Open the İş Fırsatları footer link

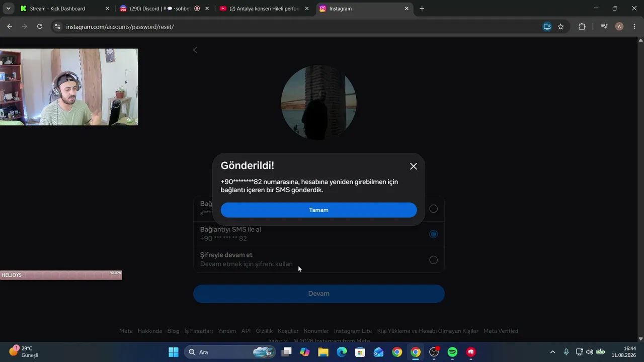[x=199, y=331]
